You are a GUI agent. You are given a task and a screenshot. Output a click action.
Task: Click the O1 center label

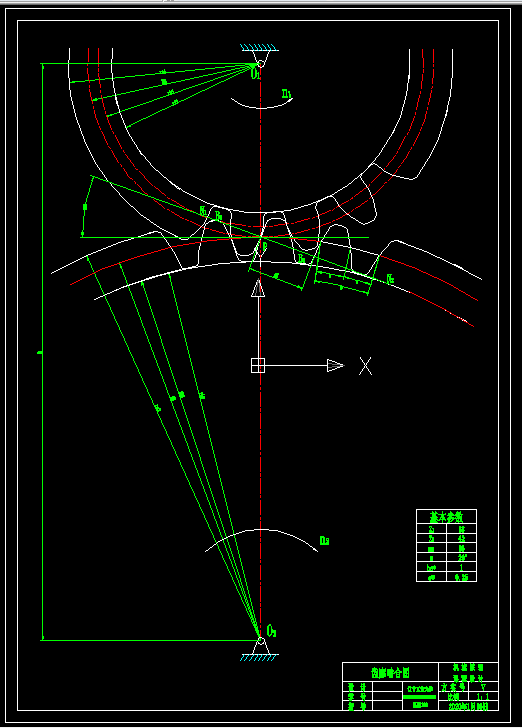pos(255,73)
